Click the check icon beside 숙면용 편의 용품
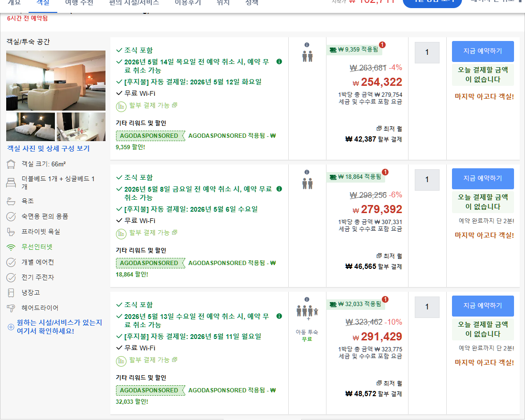Image resolution: width=525 pixels, height=420 pixels. [11, 217]
